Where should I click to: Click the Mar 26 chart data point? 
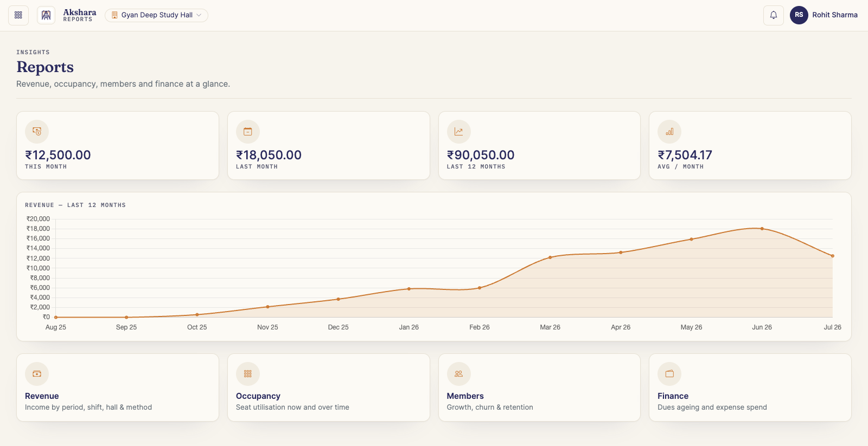pyautogui.click(x=550, y=257)
